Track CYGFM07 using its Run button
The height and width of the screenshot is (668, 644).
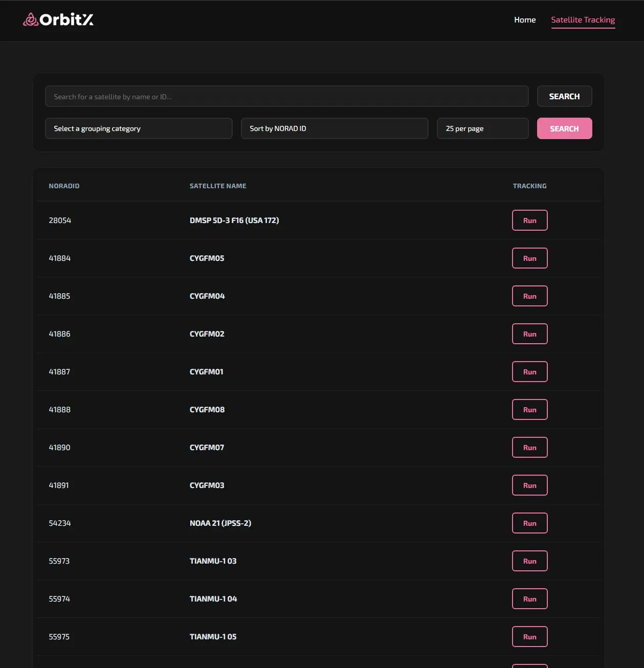point(529,448)
